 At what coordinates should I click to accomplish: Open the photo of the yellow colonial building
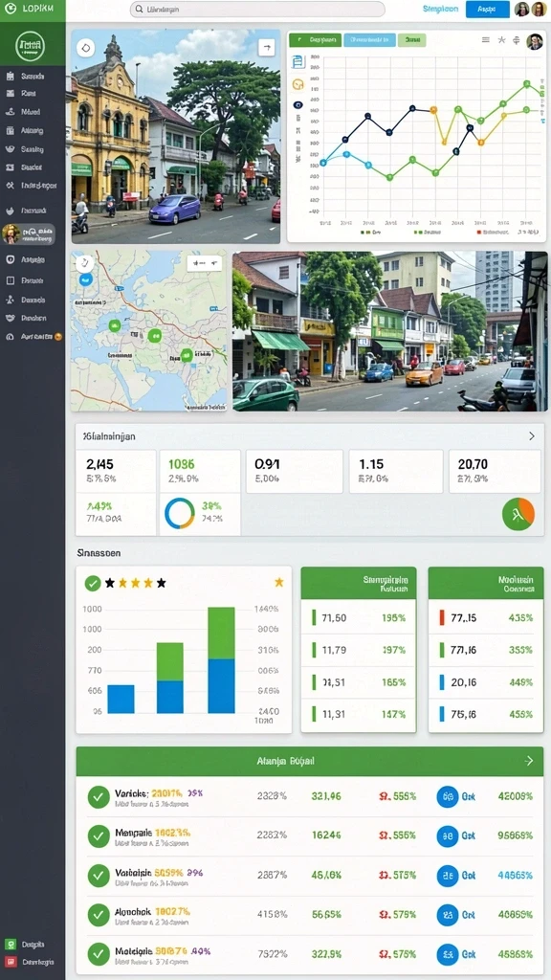pyautogui.click(x=176, y=136)
